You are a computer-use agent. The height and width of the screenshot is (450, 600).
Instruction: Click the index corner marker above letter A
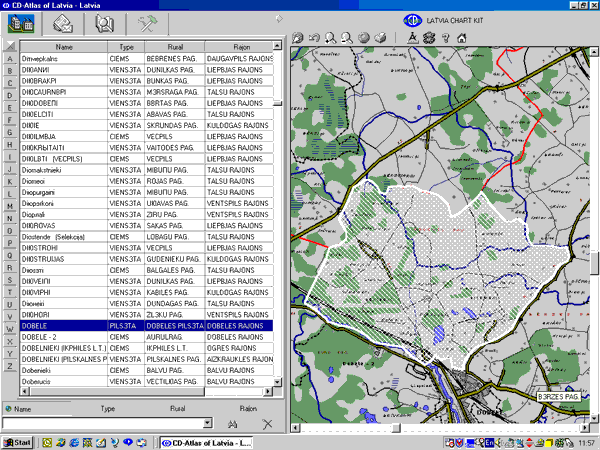tap(10, 46)
